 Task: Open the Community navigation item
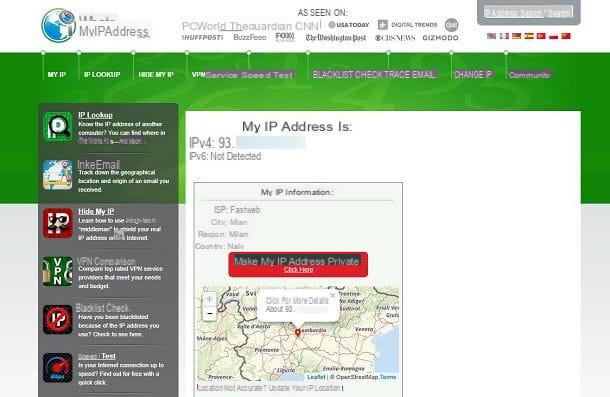[529, 75]
